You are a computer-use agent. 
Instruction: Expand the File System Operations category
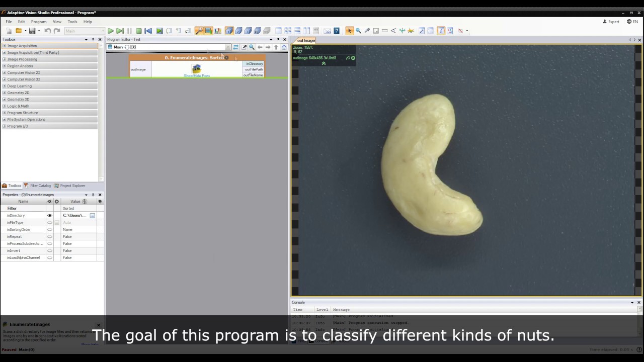click(5, 120)
